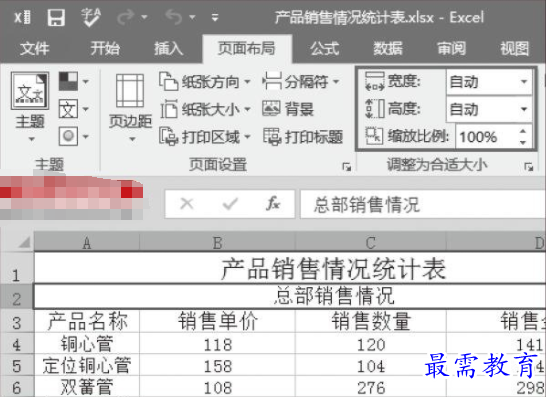
Task: Select row 3 header
Action: pos(16,321)
